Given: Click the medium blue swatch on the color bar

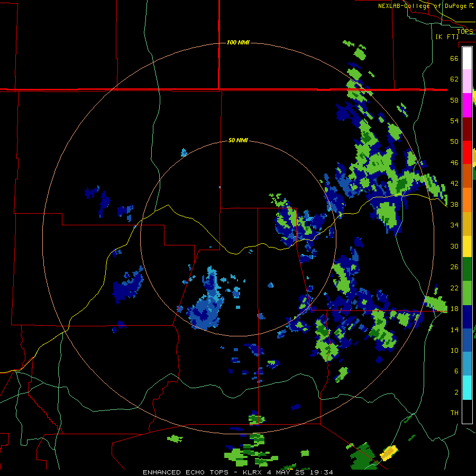Looking at the screenshot, I should [467, 340].
